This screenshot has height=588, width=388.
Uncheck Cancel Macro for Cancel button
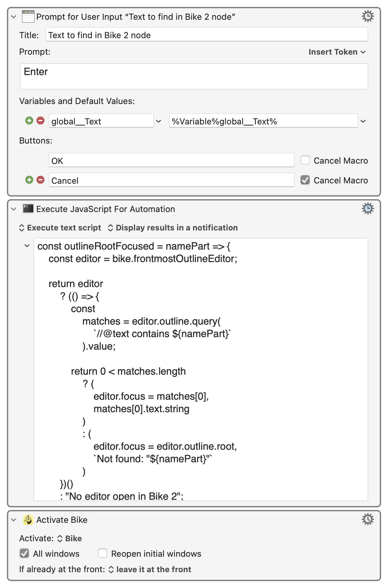(x=305, y=180)
